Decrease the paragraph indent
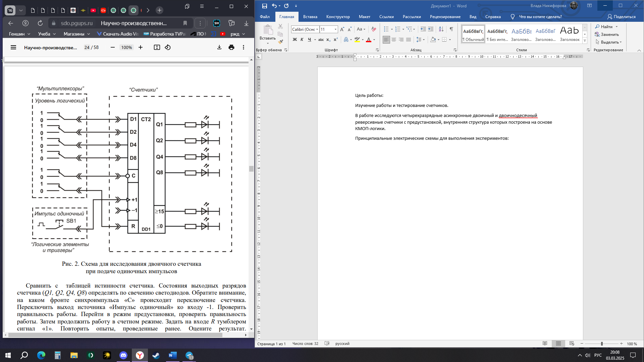 click(423, 29)
